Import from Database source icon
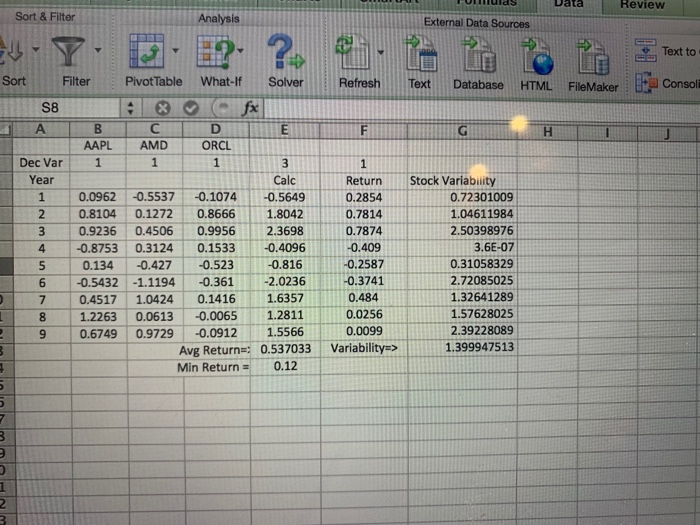700x525 pixels. (x=479, y=55)
